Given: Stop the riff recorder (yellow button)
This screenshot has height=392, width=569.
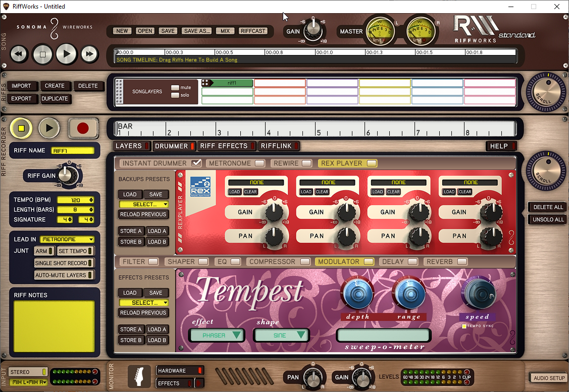Looking at the screenshot, I should (21, 128).
